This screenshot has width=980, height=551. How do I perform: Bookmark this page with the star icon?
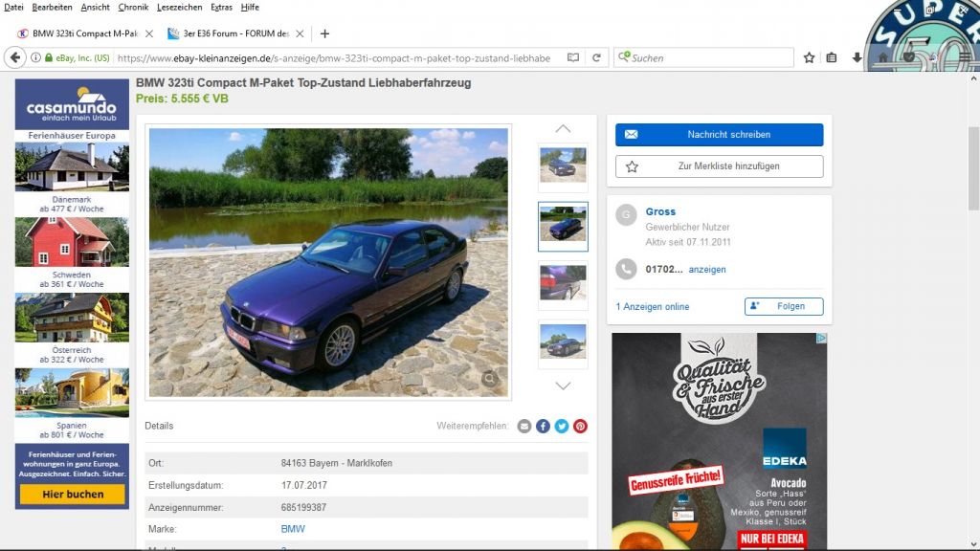pyautogui.click(x=809, y=57)
